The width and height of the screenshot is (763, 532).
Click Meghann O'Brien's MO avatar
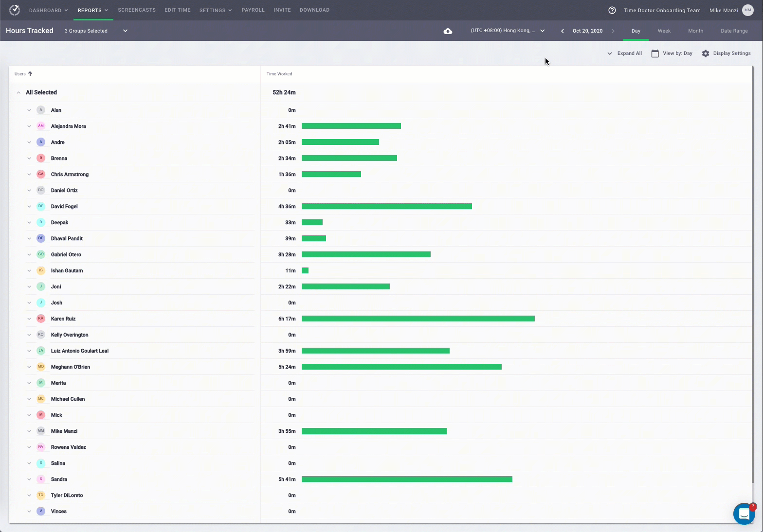tap(41, 367)
